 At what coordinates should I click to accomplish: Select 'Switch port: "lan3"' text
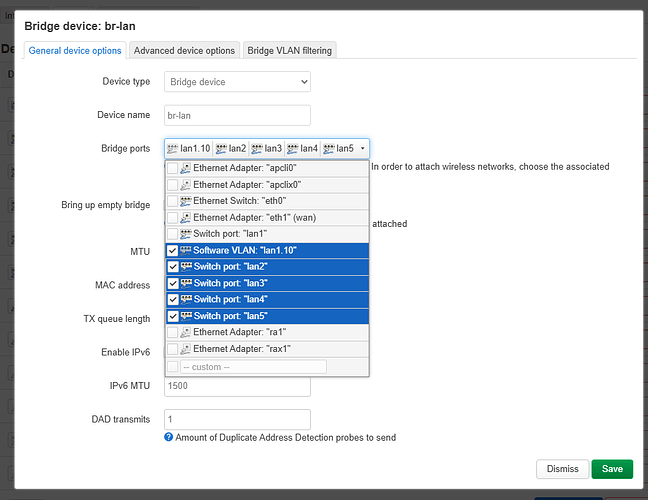point(231,283)
